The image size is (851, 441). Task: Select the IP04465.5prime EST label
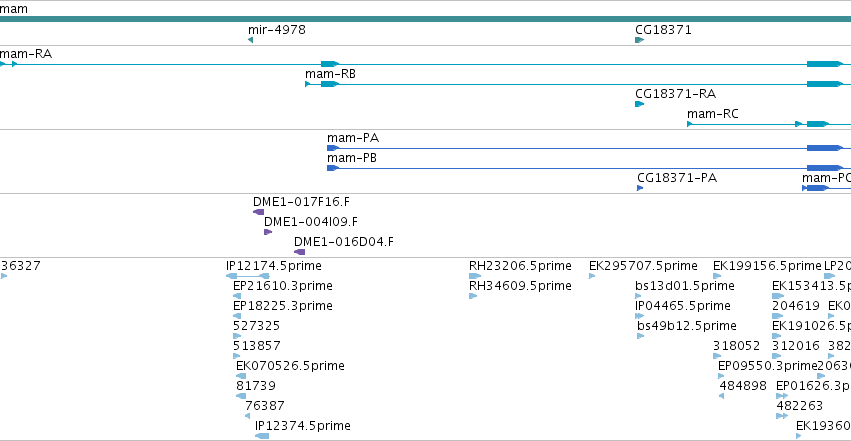[683, 306]
